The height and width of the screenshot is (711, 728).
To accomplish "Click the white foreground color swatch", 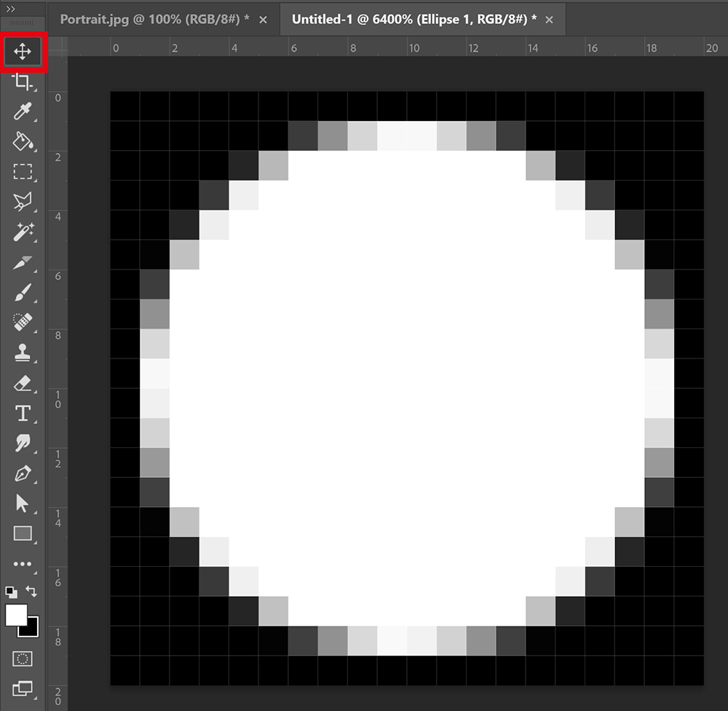I will [16, 615].
